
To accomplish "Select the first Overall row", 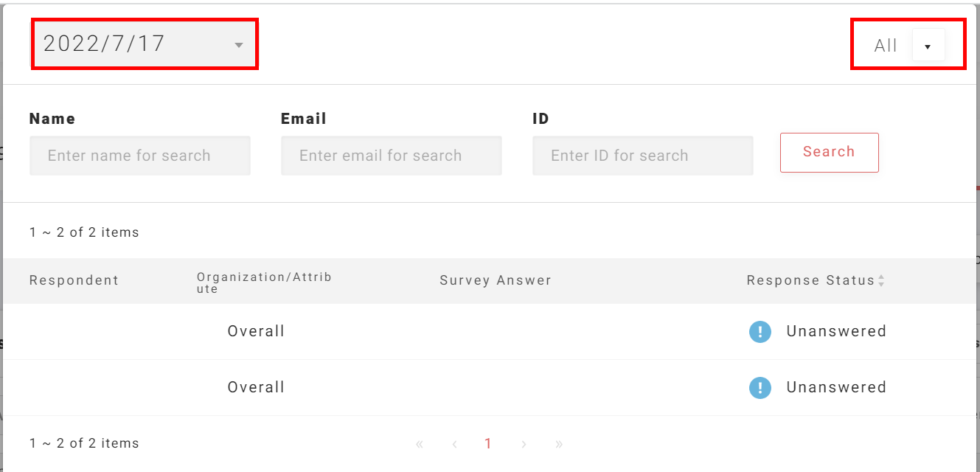I will [256, 332].
